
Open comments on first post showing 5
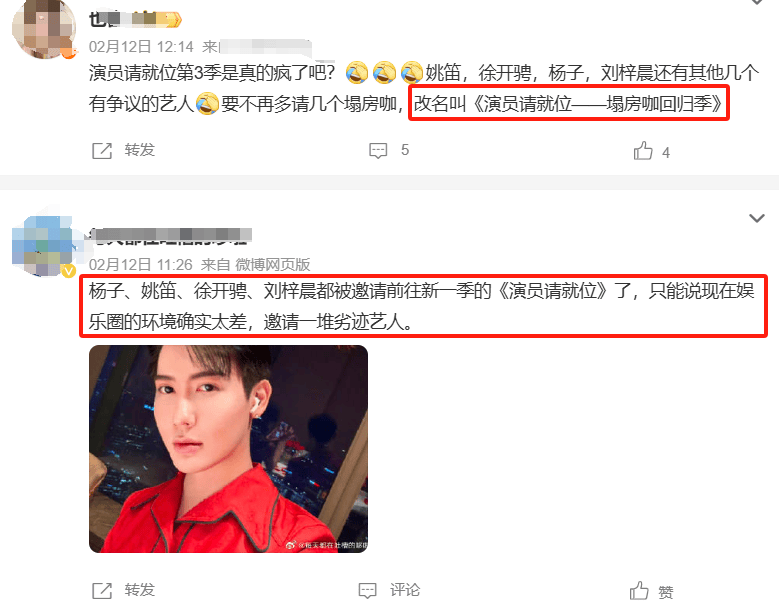pyautogui.click(x=378, y=151)
